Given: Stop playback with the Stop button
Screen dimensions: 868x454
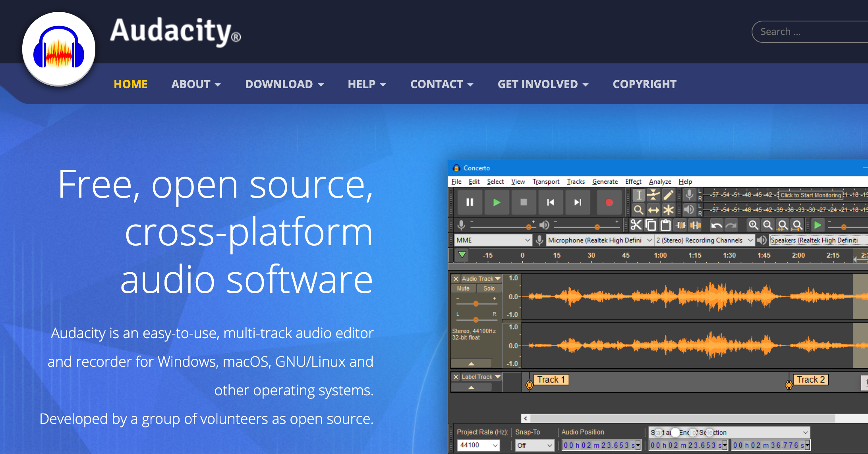Looking at the screenshot, I should pyautogui.click(x=524, y=202).
